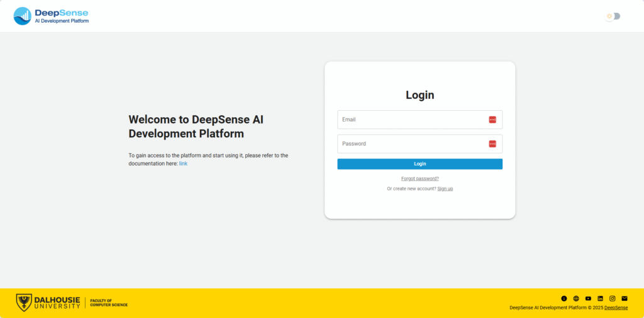
Task: Open the YouTube icon in footer
Action: click(588, 298)
